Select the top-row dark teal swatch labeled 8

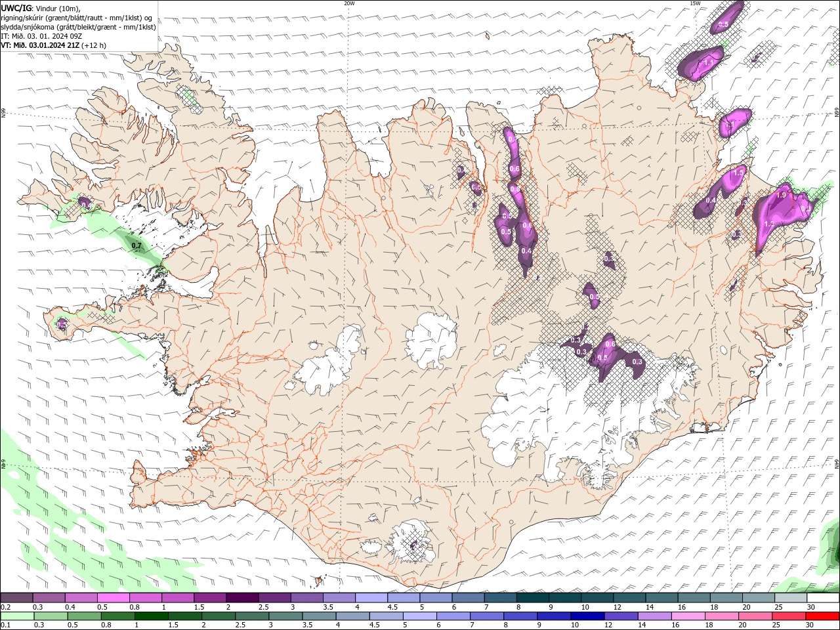click(x=533, y=598)
